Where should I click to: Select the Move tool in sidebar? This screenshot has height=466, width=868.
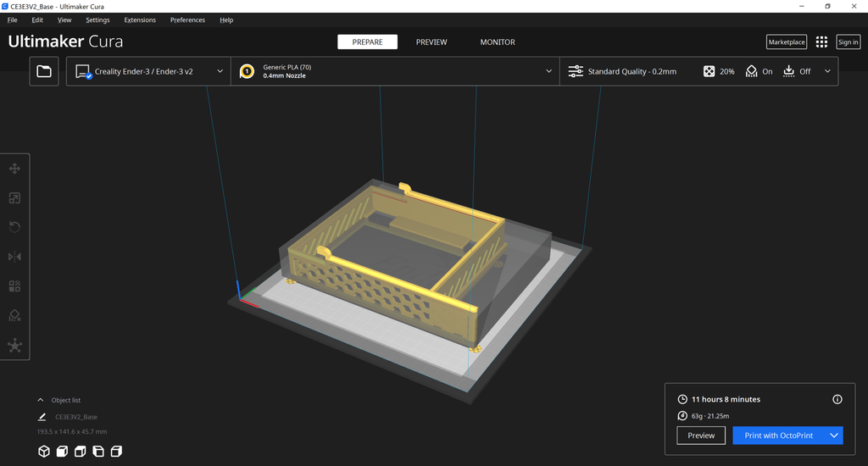[15, 169]
